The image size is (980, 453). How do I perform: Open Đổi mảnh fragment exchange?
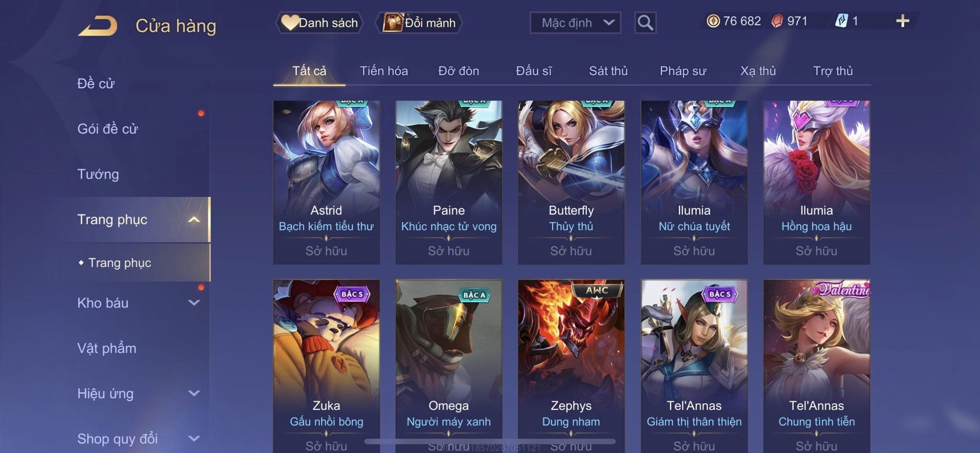pos(419,23)
